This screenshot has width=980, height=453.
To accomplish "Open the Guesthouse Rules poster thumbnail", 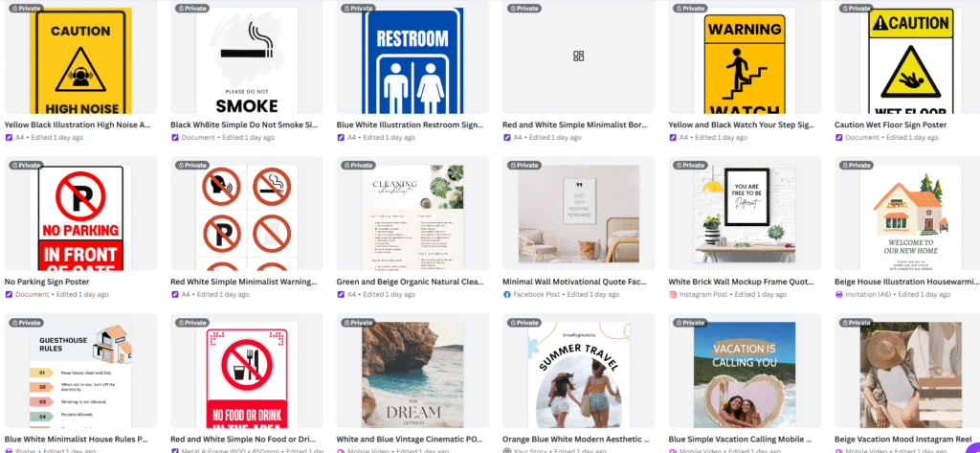I will pos(80,374).
